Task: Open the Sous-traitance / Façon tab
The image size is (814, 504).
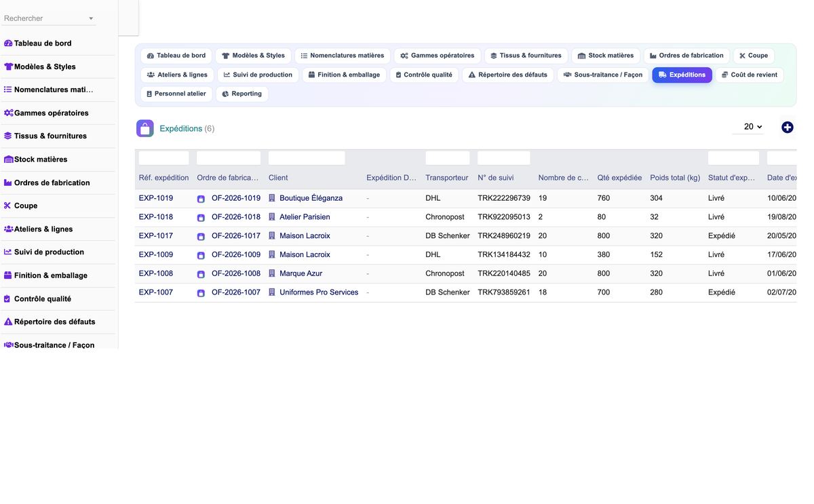Action: click(x=603, y=75)
